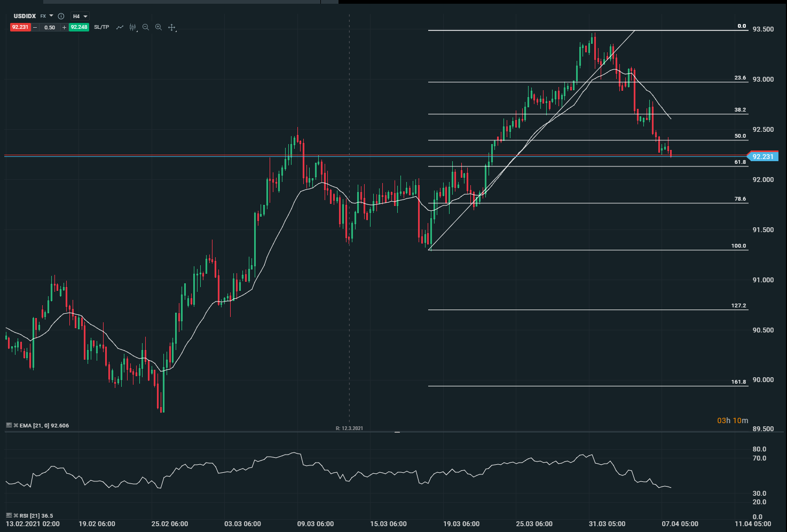Screen dimensions: 787x532
Task: Click the red sell price 92.231 button
Action: tap(20, 27)
